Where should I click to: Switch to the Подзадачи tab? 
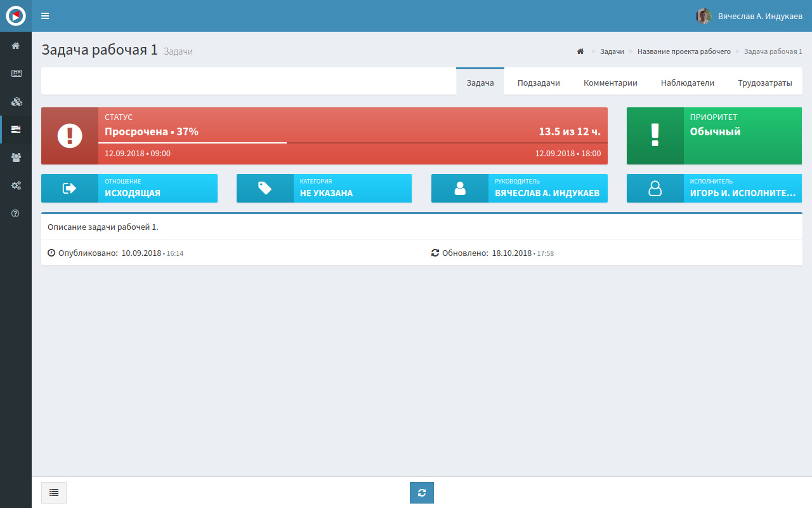tap(539, 83)
